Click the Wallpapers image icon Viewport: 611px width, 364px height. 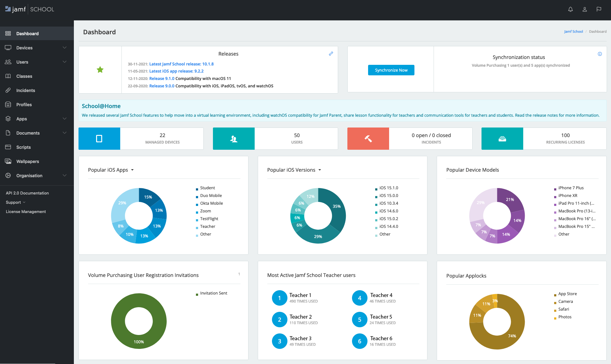8,161
